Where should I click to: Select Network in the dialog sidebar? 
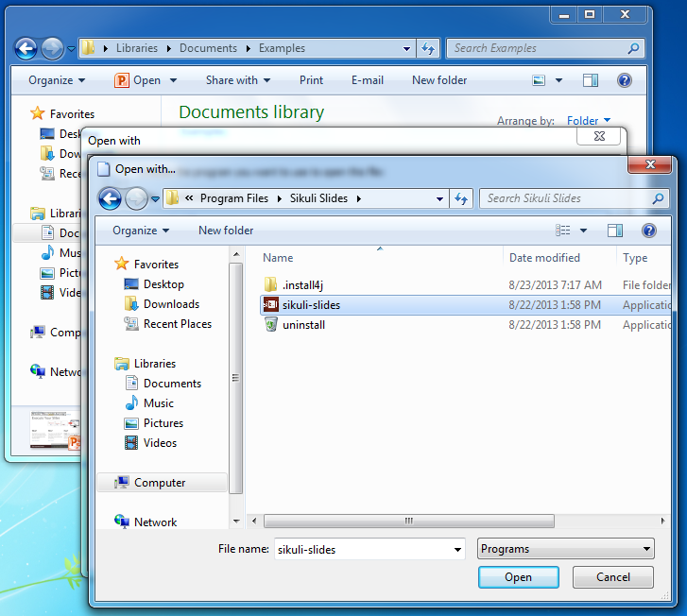coord(155,522)
